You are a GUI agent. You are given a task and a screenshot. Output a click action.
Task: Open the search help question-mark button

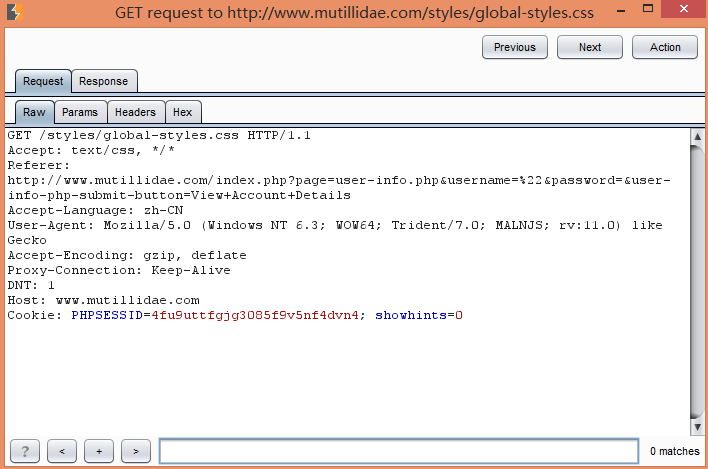coord(25,451)
